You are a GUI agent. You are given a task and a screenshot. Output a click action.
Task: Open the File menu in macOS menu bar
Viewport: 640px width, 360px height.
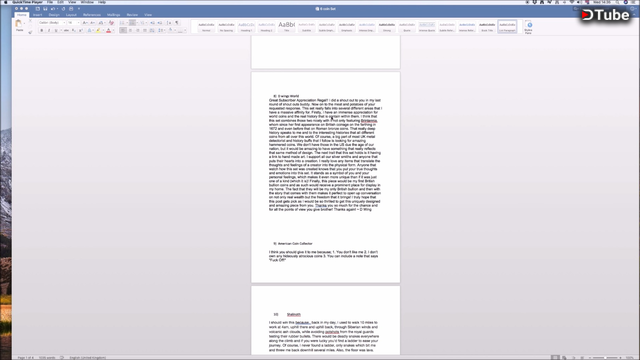pos(50,2)
